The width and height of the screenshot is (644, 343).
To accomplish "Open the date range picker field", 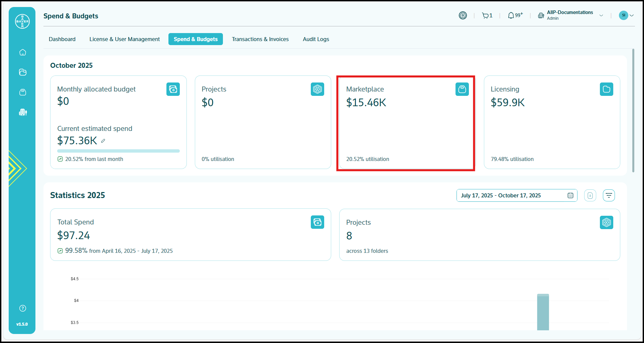I will [517, 195].
